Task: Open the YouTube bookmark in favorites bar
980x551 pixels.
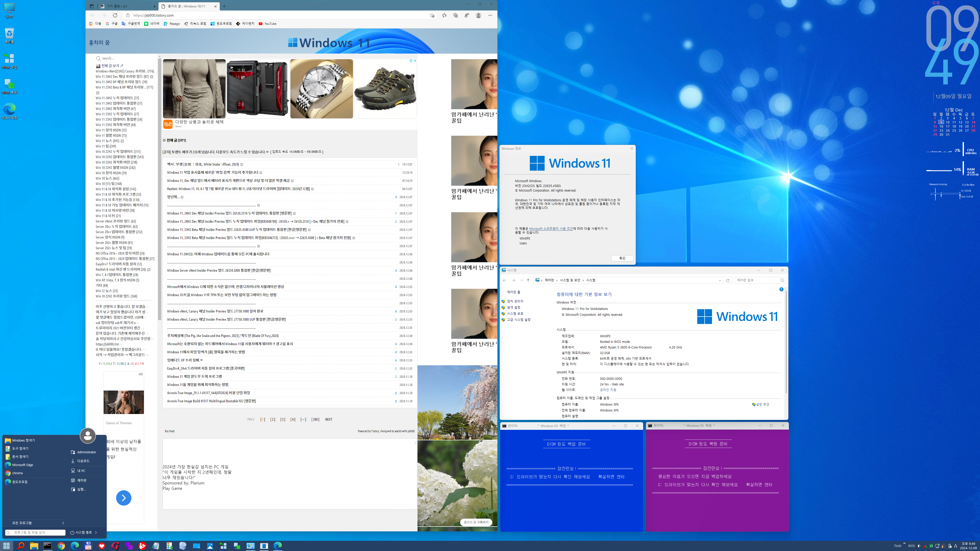Action: coord(267,23)
